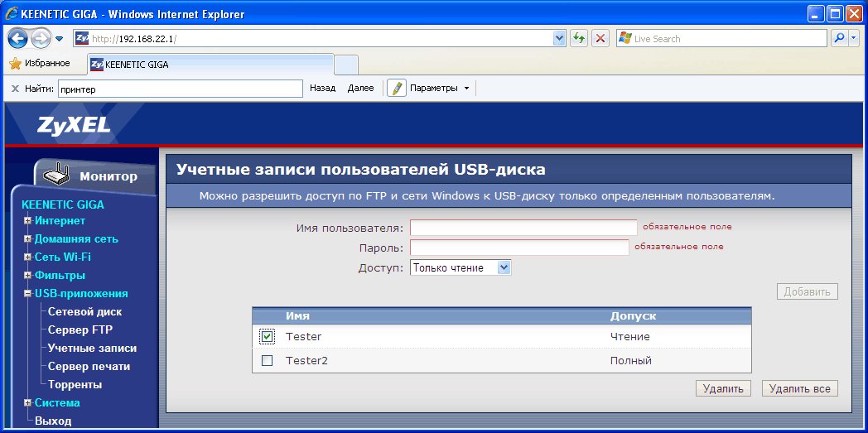Expand the Интернет tree node
Image resolution: width=868 pixels, height=433 pixels.
[x=27, y=221]
